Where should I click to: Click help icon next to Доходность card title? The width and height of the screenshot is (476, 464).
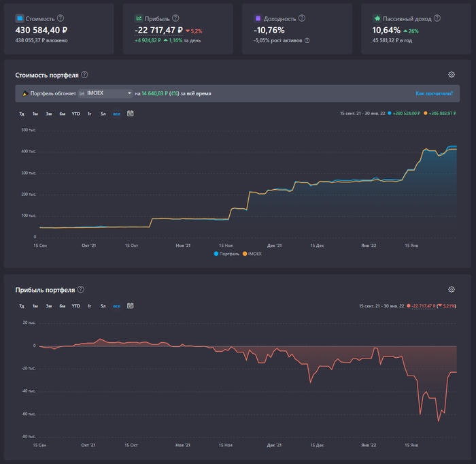click(x=302, y=18)
